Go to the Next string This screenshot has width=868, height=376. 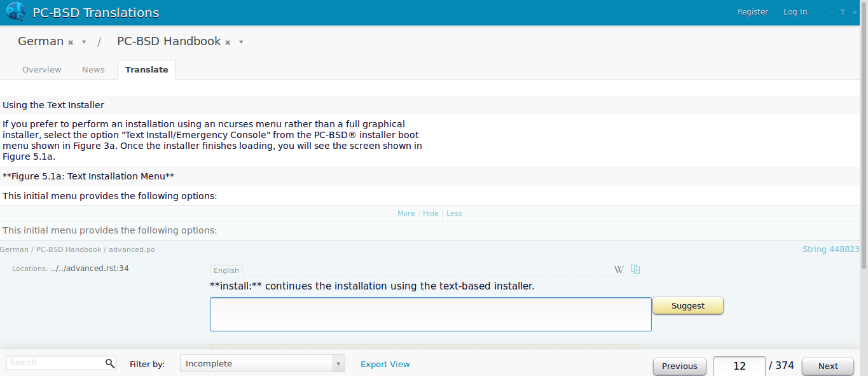(828, 366)
